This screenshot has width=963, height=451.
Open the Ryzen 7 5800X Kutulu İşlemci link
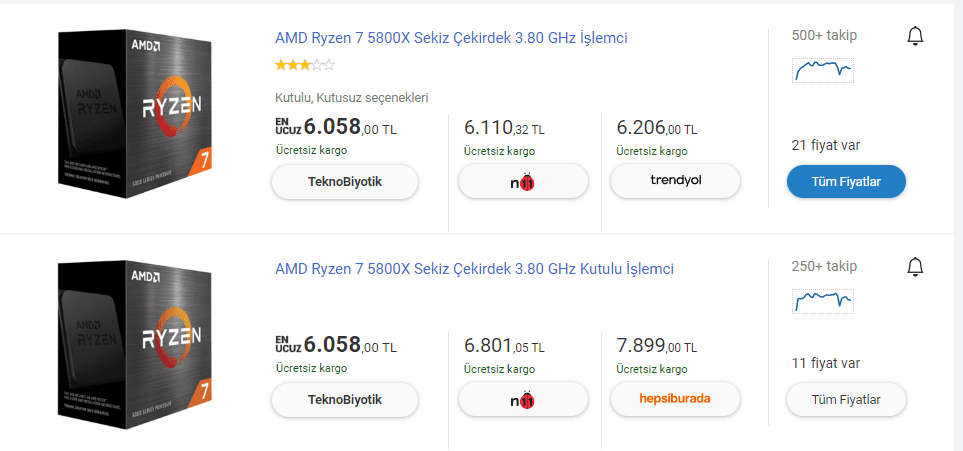[x=474, y=269]
